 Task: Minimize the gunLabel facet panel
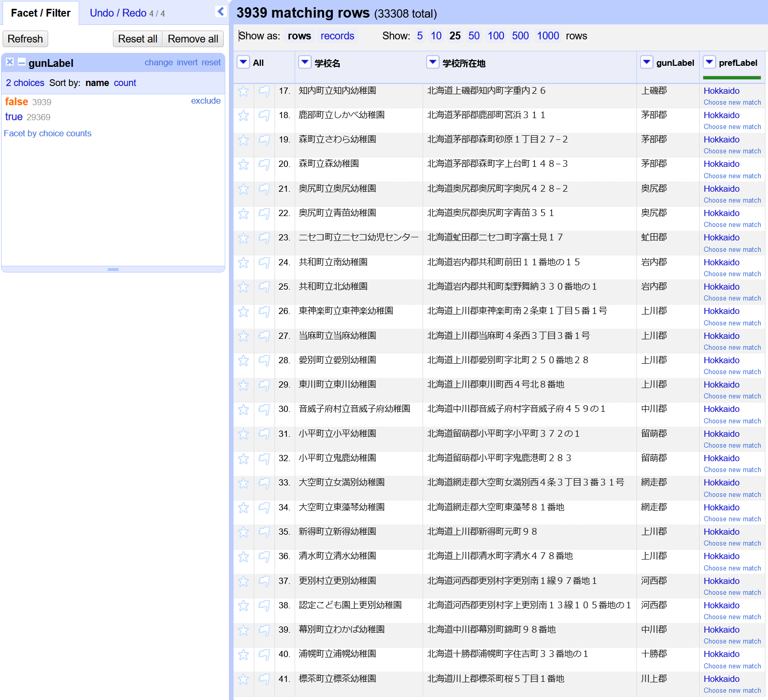click(22, 62)
